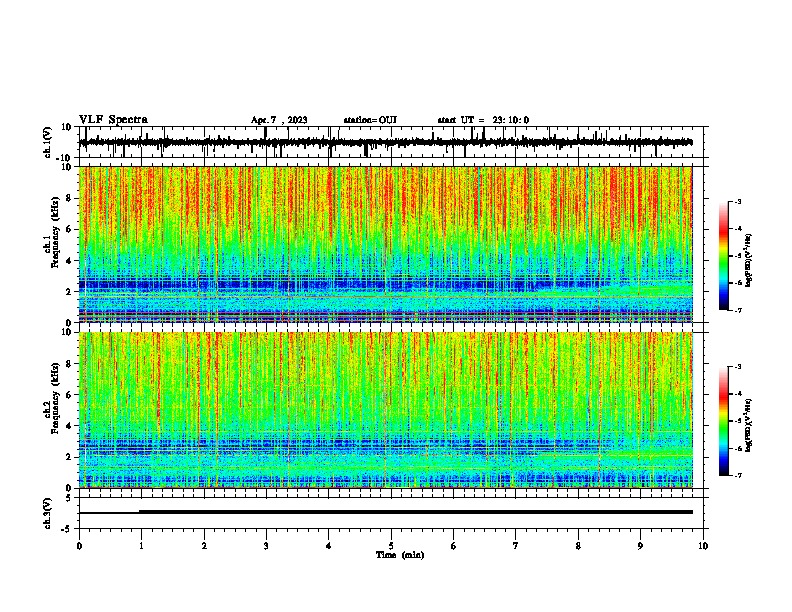Select the date text "Apr. 7, 2023"
Screen dimensions: 792x612
coord(279,120)
